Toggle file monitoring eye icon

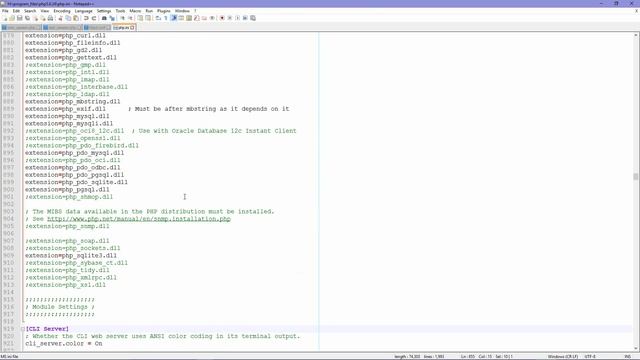(212, 18)
